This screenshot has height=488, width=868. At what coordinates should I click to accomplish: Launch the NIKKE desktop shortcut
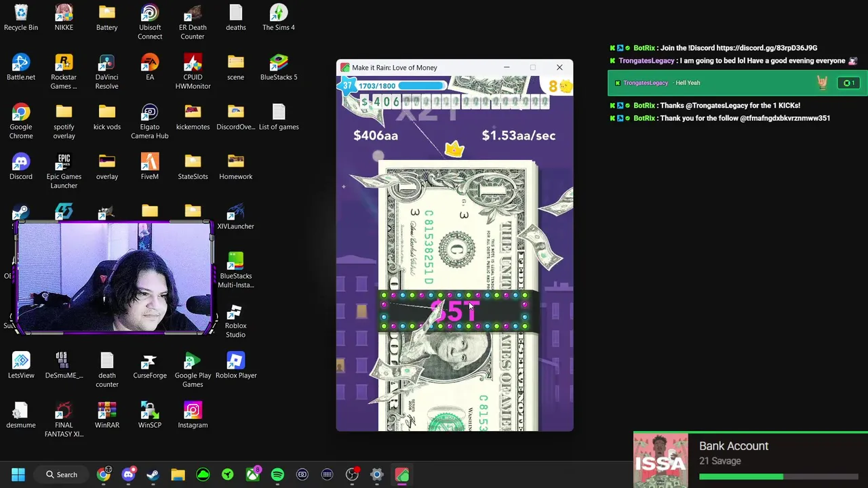point(64,18)
